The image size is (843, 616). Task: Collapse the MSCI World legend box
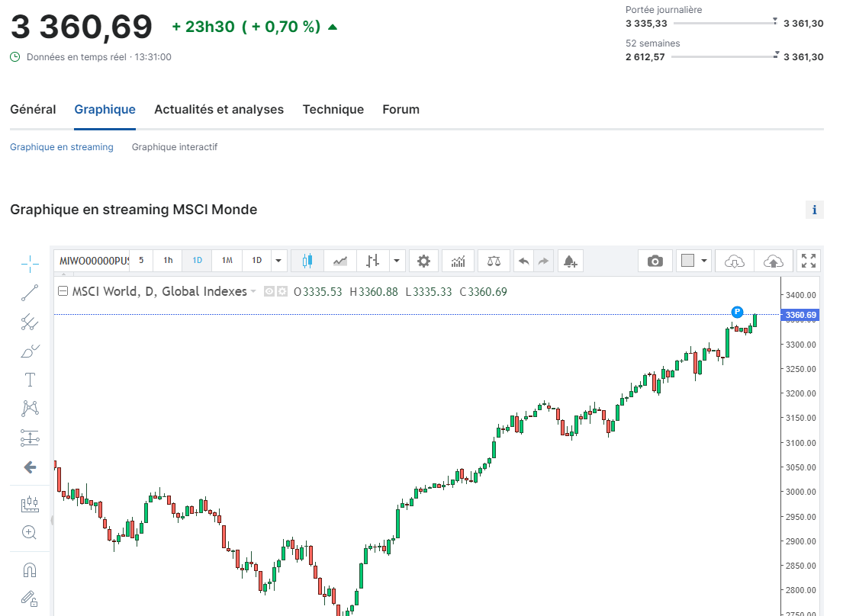coord(63,291)
